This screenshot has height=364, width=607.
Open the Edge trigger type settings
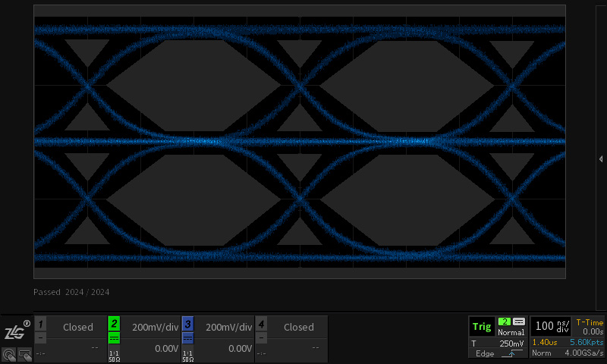tap(484, 354)
